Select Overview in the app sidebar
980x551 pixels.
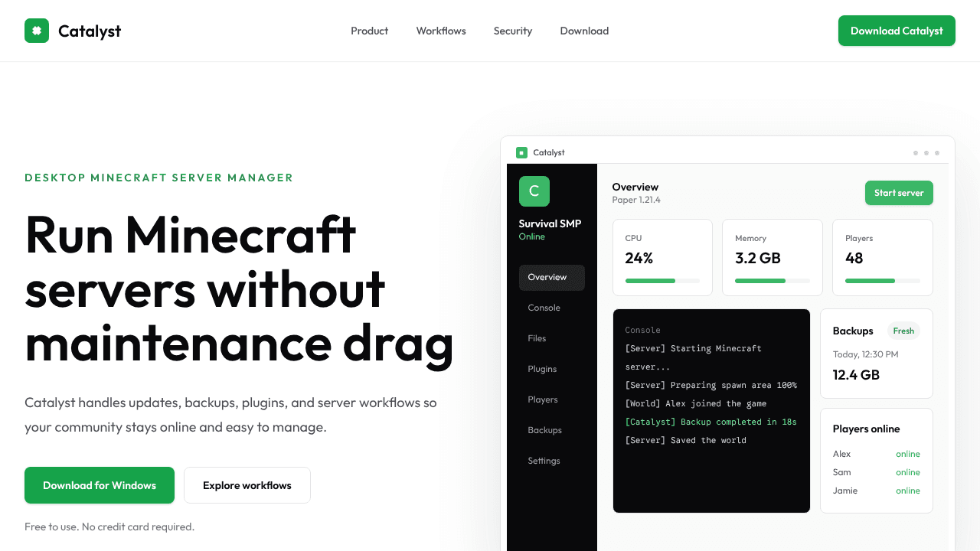pos(552,277)
